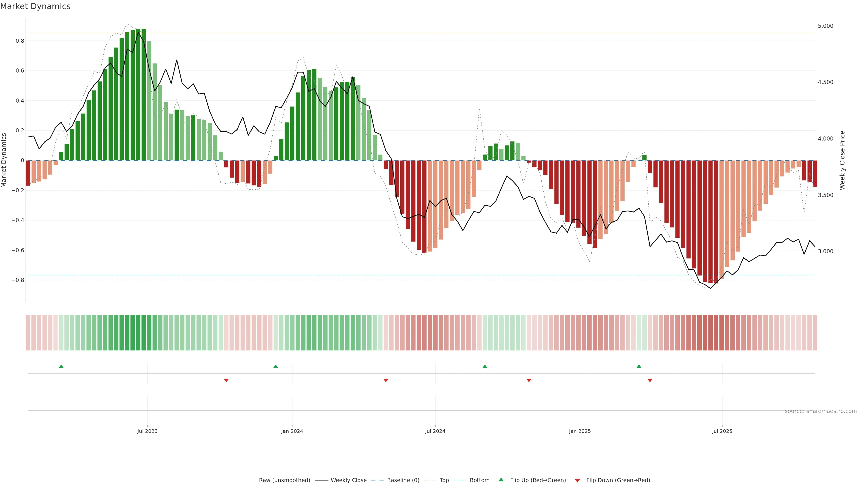Click the source: sharemaestro.com text

tap(821, 411)
